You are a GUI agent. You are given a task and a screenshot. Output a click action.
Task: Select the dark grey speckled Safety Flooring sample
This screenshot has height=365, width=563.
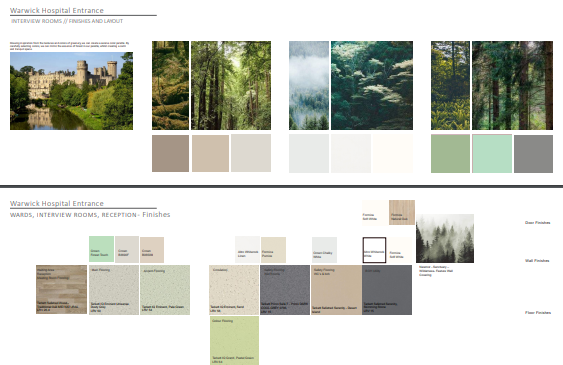coord(285,290)
